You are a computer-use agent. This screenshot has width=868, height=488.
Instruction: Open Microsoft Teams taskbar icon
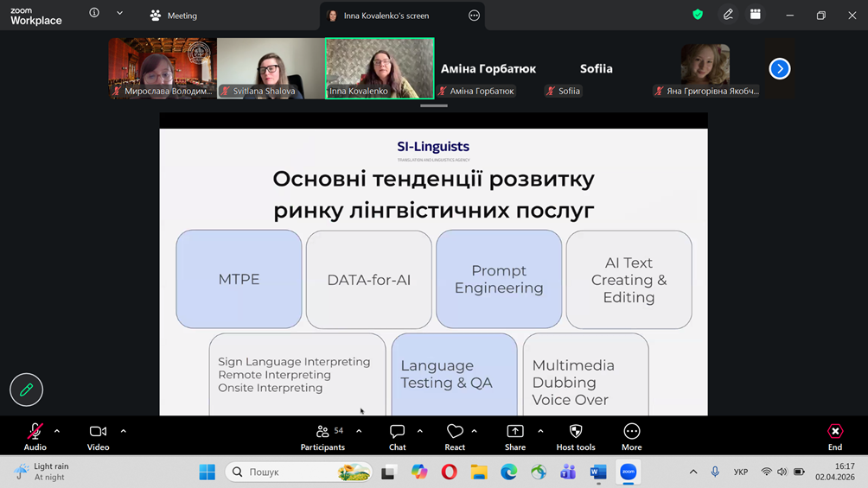point(568,472)
